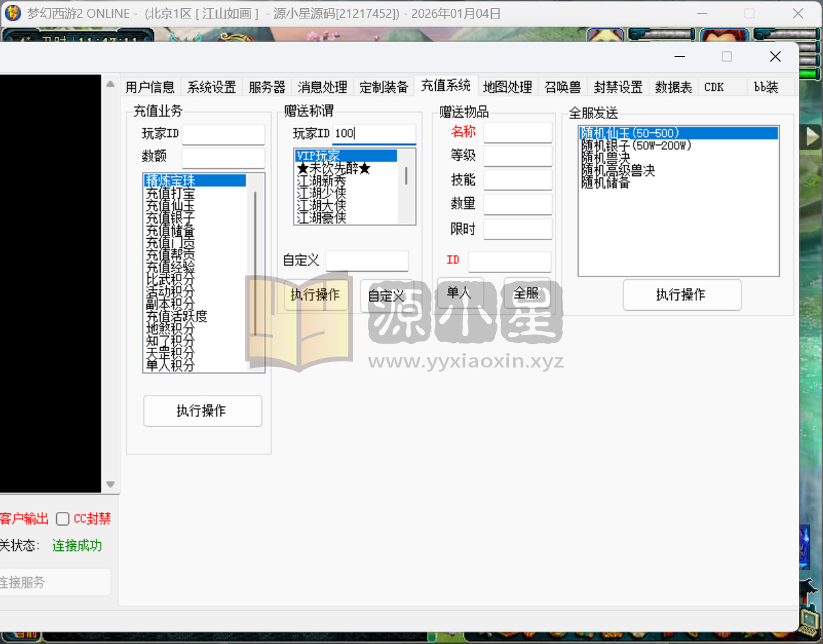
Task: Click the 梦幻西游 logo icon in the title bar
Action: click(13, 13)
